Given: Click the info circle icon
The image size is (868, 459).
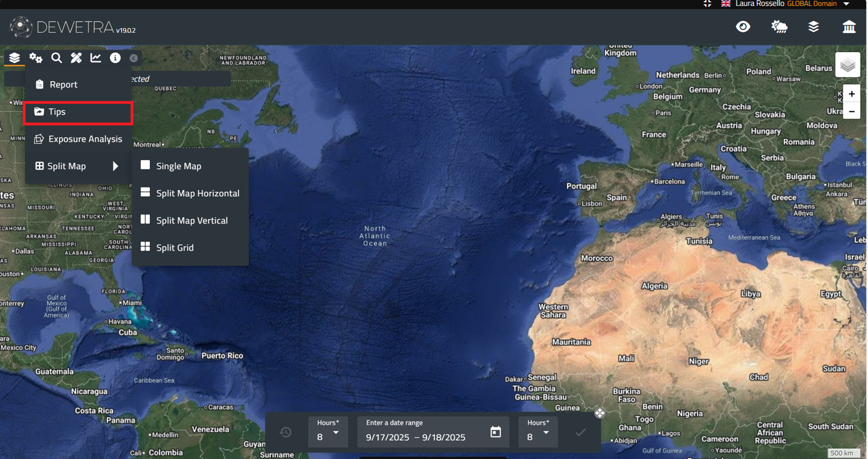Looking at the screenshot, I should [x=115, y=58].
